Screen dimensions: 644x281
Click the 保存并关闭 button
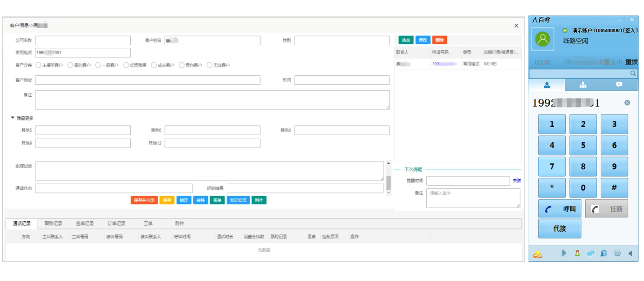(x=143, y=200)
